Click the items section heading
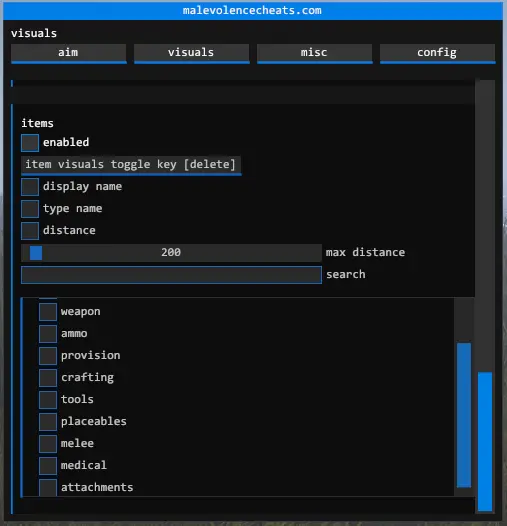The height and width of the screenshot is (526, 507). pyautogui.click(x=37, y=123)
